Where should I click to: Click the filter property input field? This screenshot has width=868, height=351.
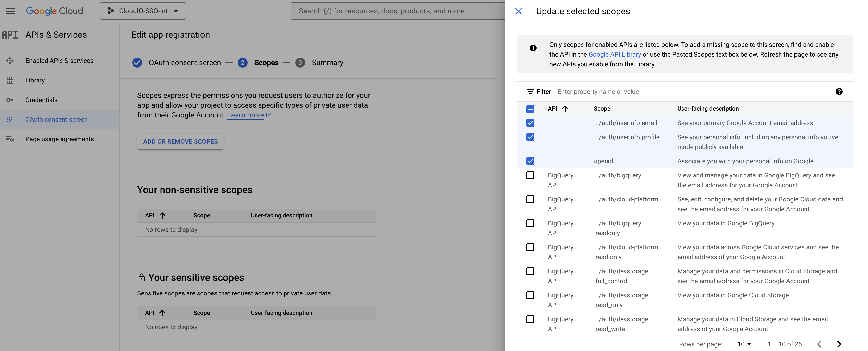click(x=691, y=92)
